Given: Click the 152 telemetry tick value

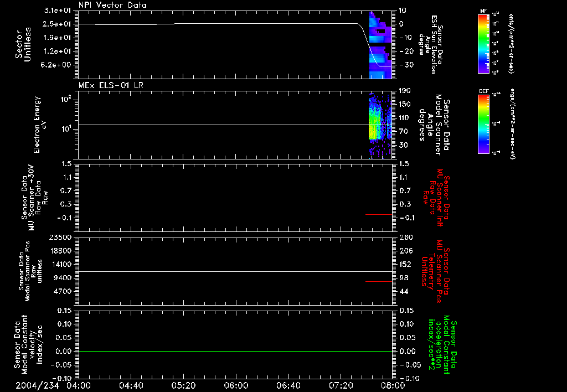Looking at the screenshot, I should pyautogui.click(x=406, y=264).
